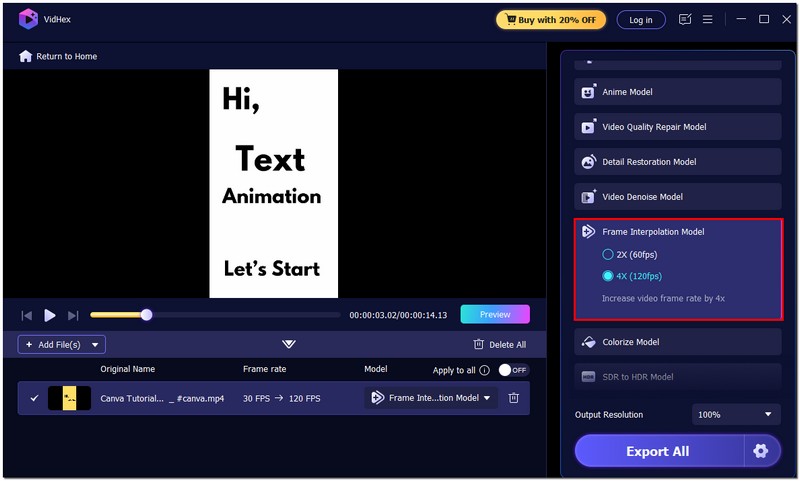800x481 pixels.
Task: Click the trash icon in the canva.mp4 row
Action: pyautogui.click(x=513, y=398)
